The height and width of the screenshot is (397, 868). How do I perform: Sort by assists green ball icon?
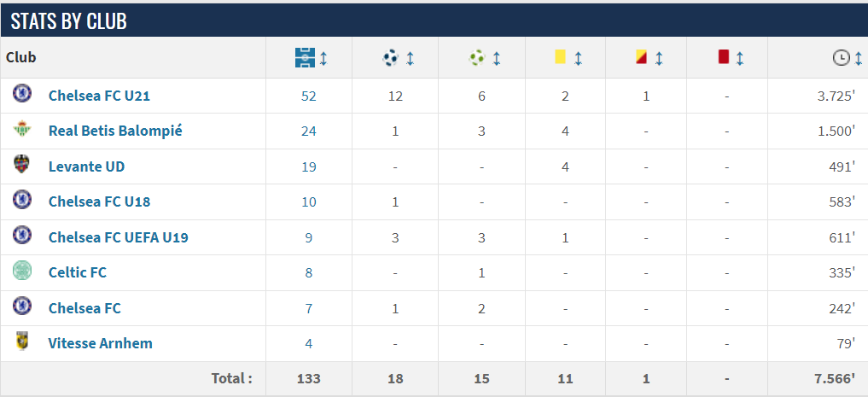click(x=476, y=57)
